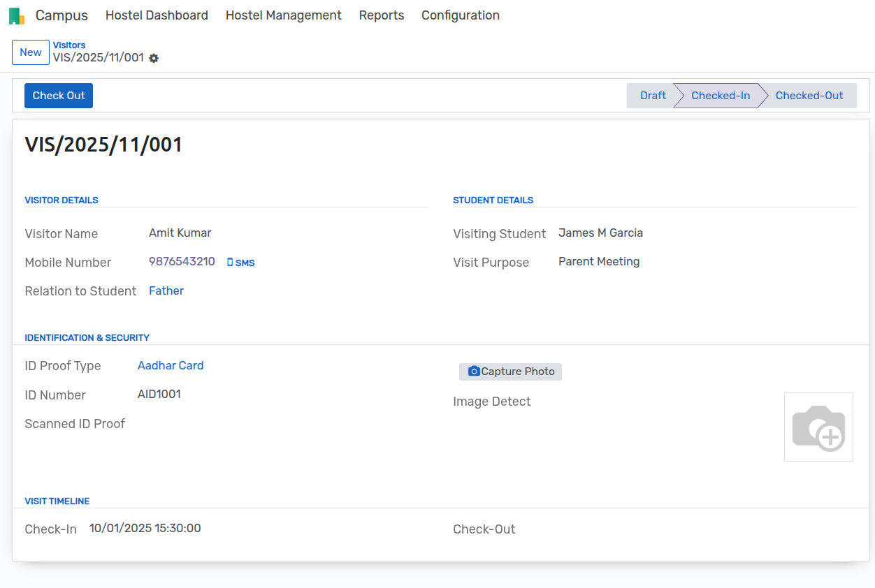Click the Check Out button
This screenshot has width=875, height=588.
[59, 96]
